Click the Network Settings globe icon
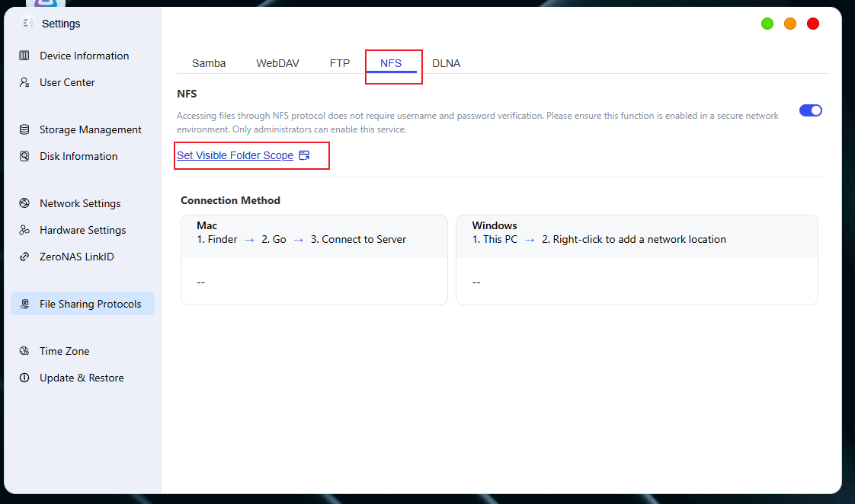This screenshot has height=504, width=855. (24, 203)
